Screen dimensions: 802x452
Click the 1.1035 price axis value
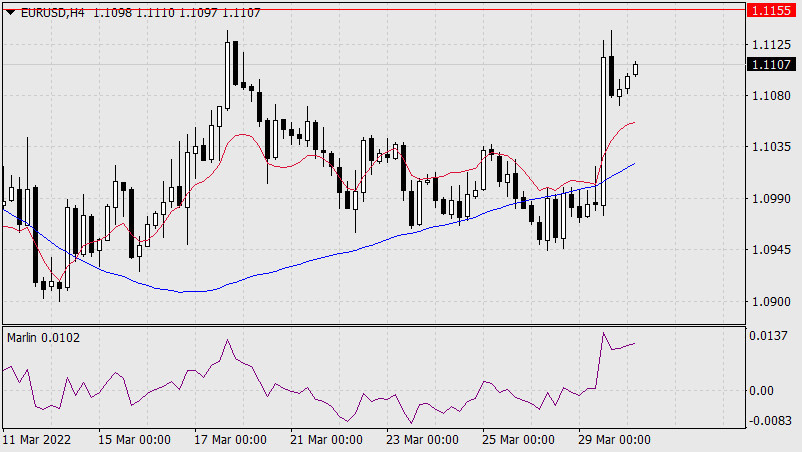tap(771, 147)
